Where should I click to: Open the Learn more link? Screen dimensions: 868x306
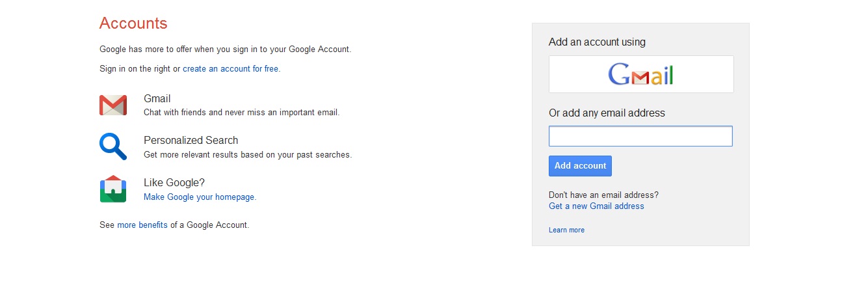[x=566, y=230]
